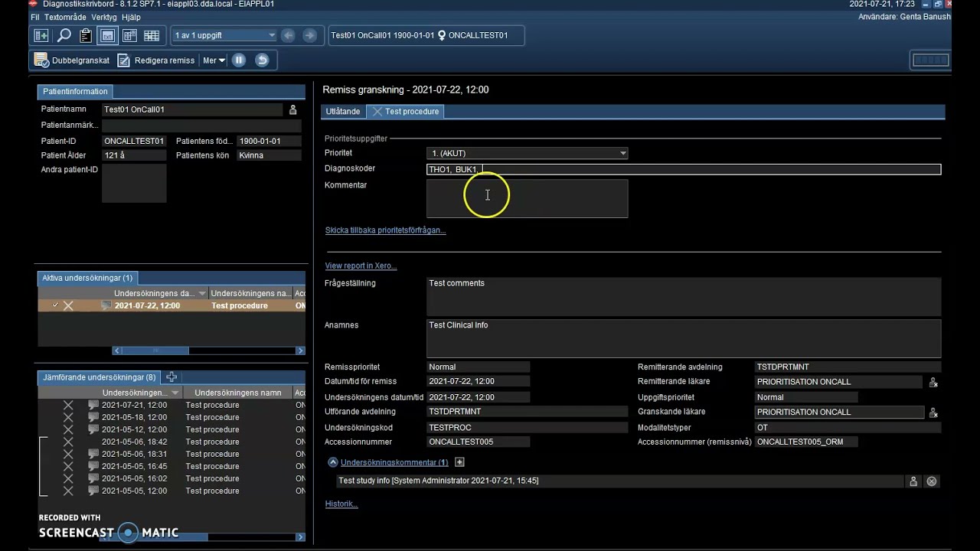Open the Textområde menu
980x551 pixels.
pyautogui.click(x=65, y=17)
